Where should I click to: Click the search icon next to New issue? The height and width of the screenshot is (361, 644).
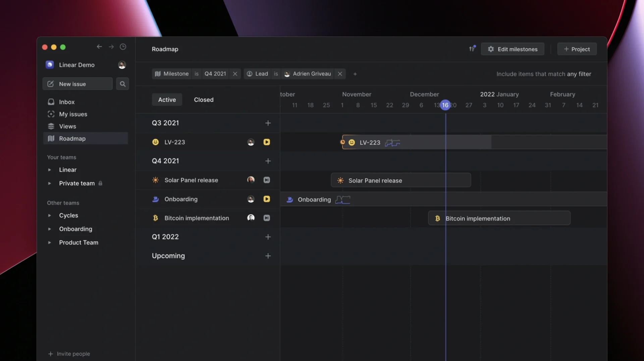(122, 84)
